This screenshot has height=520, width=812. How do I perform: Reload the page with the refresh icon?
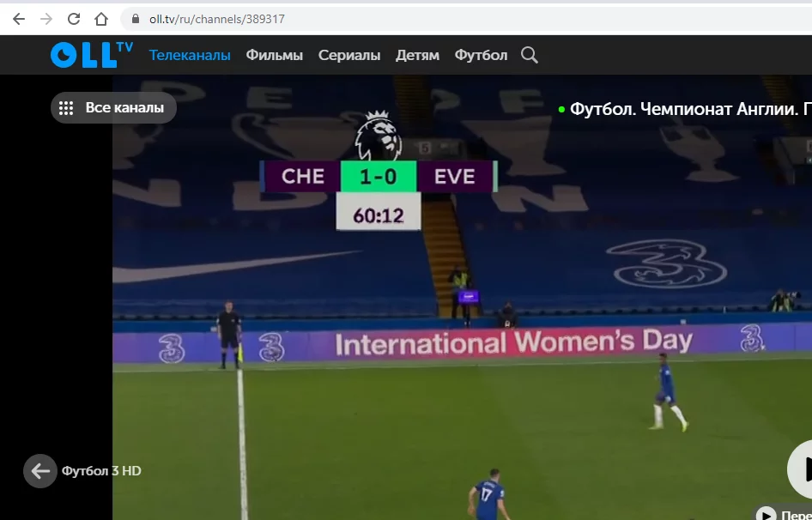(74, 19)
